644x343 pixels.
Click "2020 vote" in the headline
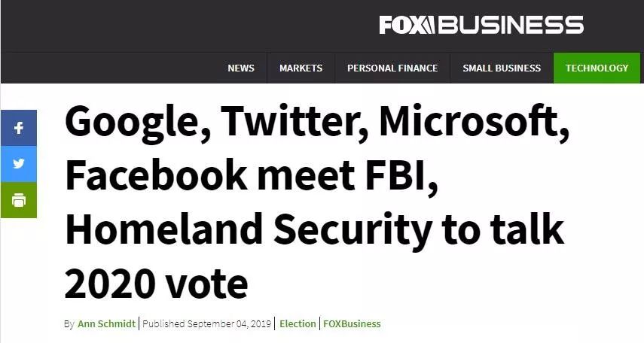[156, 284]
